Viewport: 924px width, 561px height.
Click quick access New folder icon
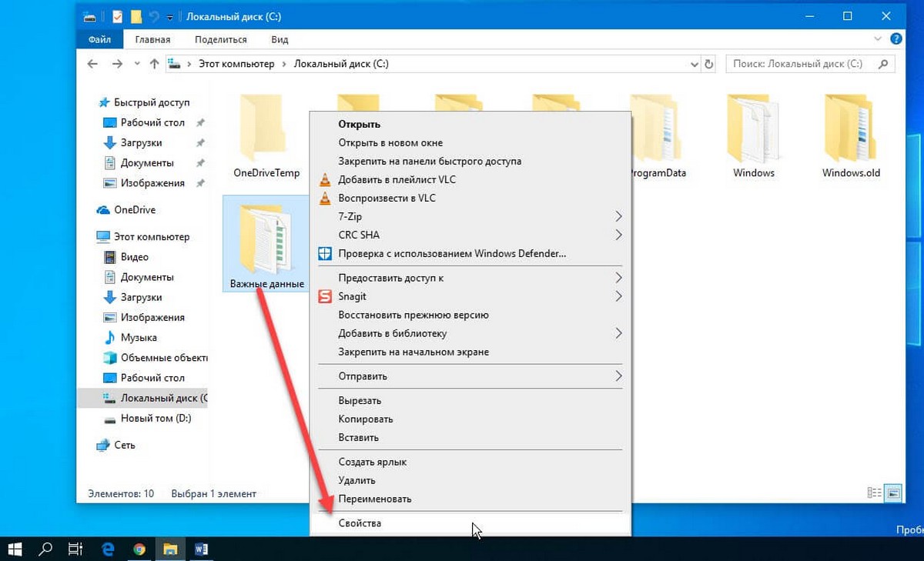(x=136, y=16)
